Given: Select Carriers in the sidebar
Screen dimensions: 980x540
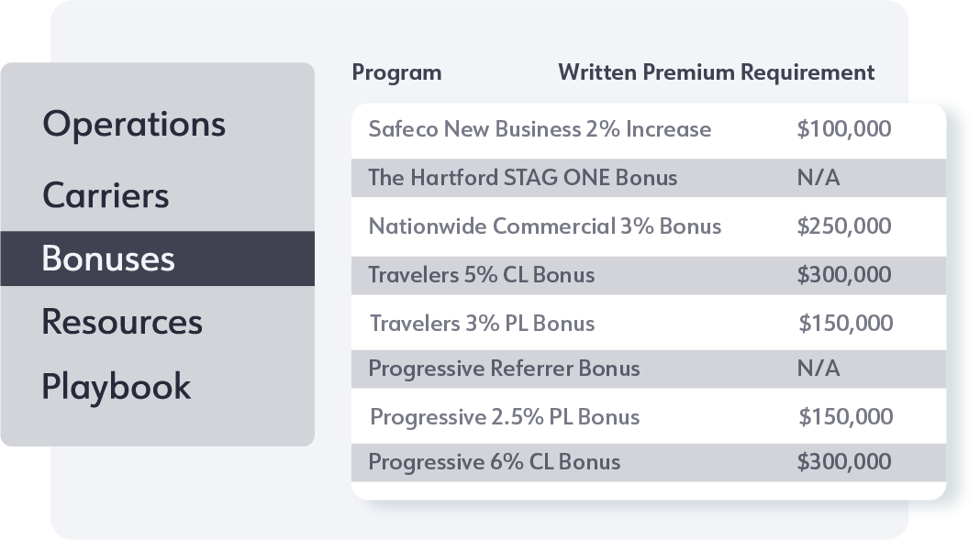Looking at the screenshot, I should click(106, 195).
